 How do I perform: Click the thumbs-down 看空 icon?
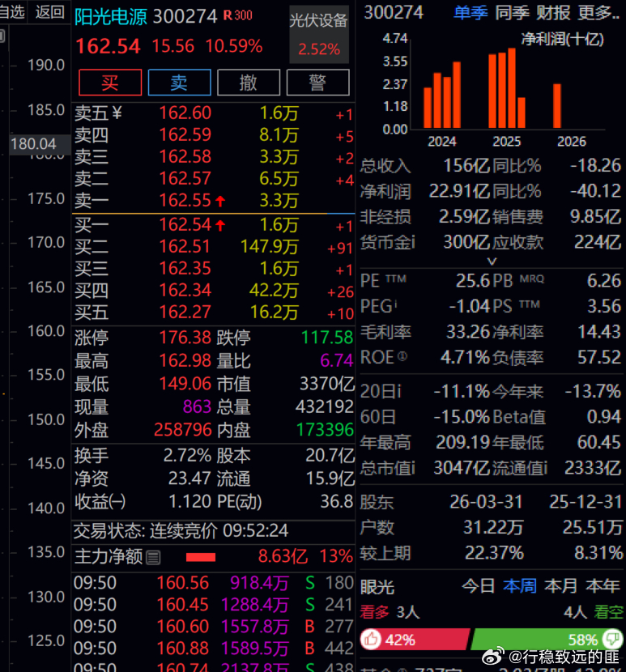coord(612,639)
